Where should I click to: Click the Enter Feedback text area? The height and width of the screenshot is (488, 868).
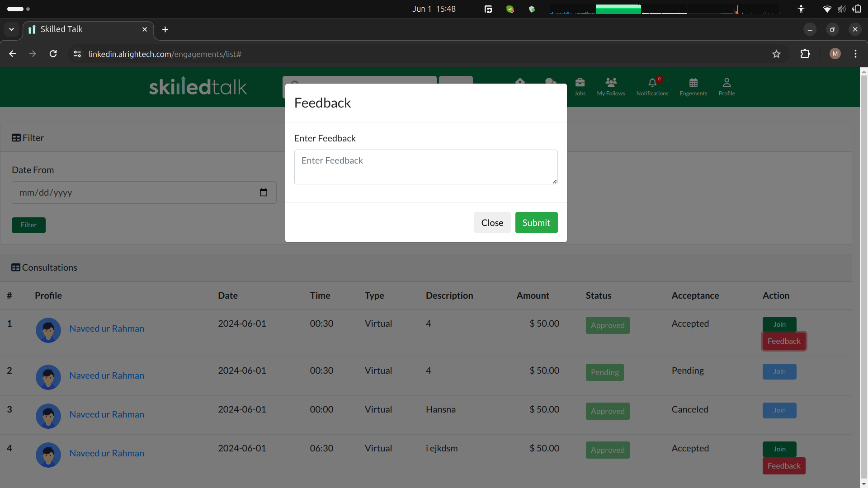click(425, 167)
